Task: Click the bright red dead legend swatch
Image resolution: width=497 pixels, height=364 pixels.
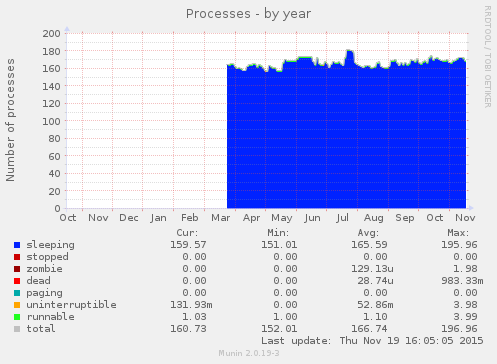Action: pos(17,281)
